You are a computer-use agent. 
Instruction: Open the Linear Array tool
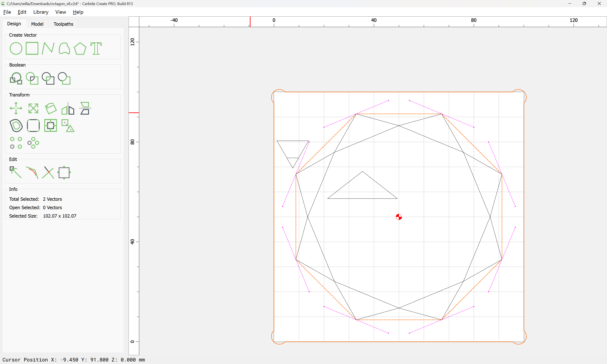pyautogui.click(x=16, y=143)
